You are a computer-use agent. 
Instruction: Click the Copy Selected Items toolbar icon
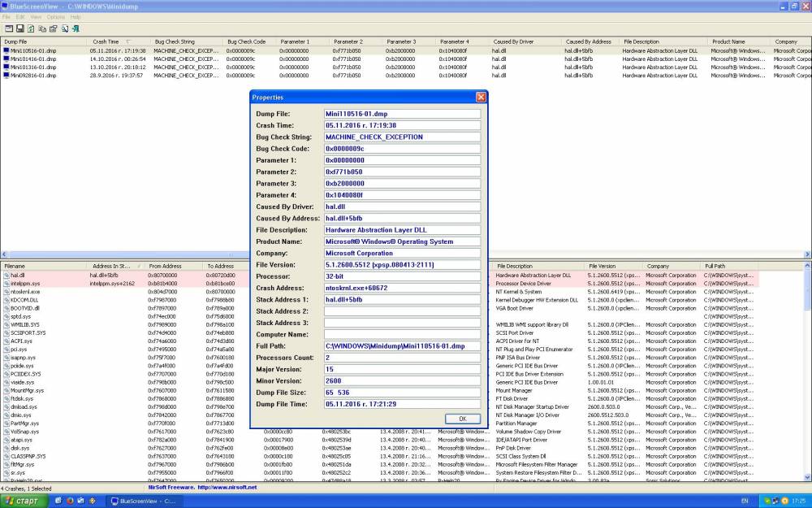[x=42, y=29]
